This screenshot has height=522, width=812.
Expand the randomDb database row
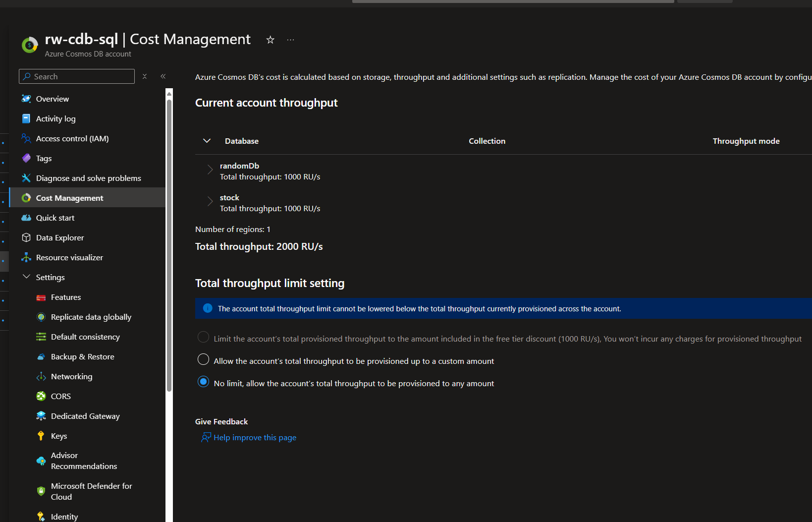coord(210,170)
